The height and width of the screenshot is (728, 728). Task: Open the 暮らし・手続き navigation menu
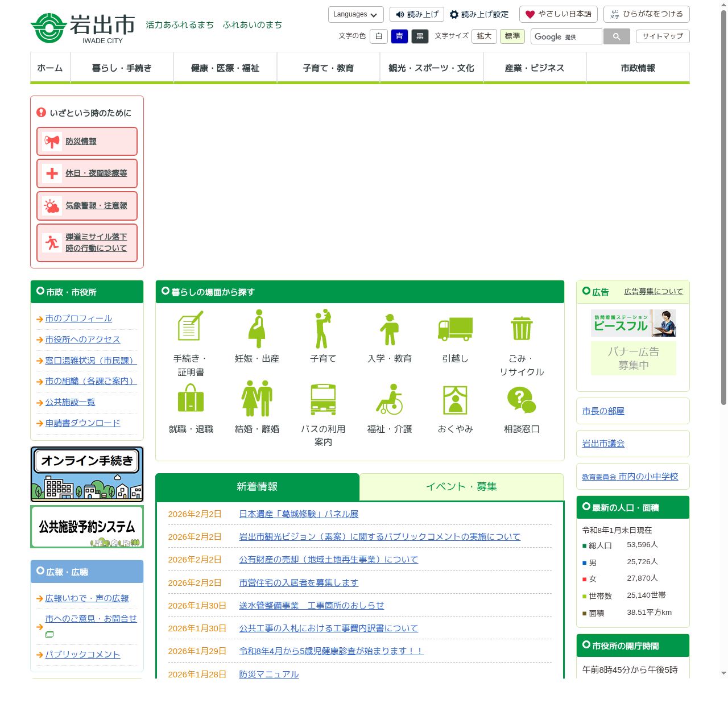tap(122, 68)
